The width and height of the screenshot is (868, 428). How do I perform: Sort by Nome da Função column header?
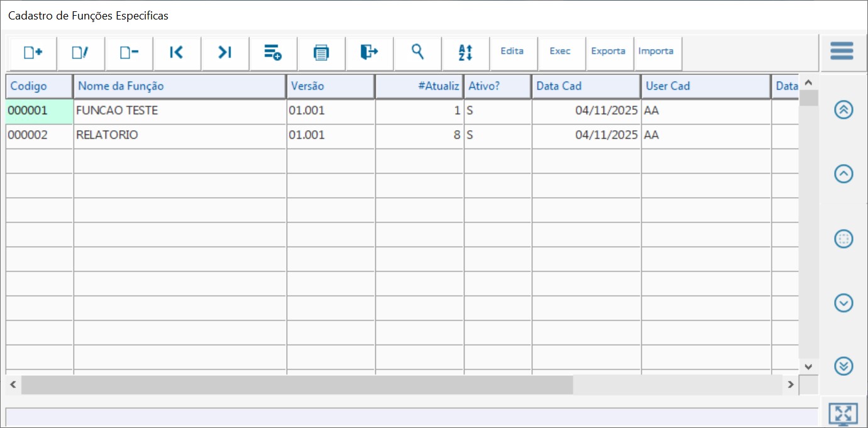[x=179, y=86]
